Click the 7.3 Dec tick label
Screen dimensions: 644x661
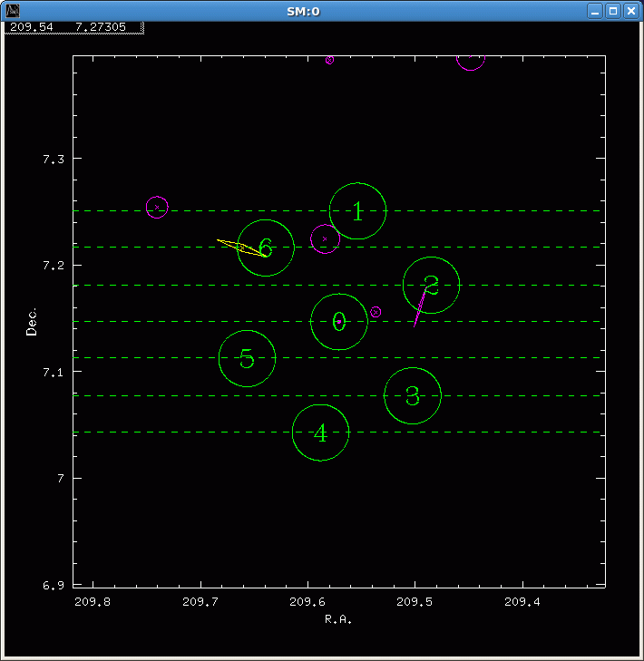[x=54, y=160]
